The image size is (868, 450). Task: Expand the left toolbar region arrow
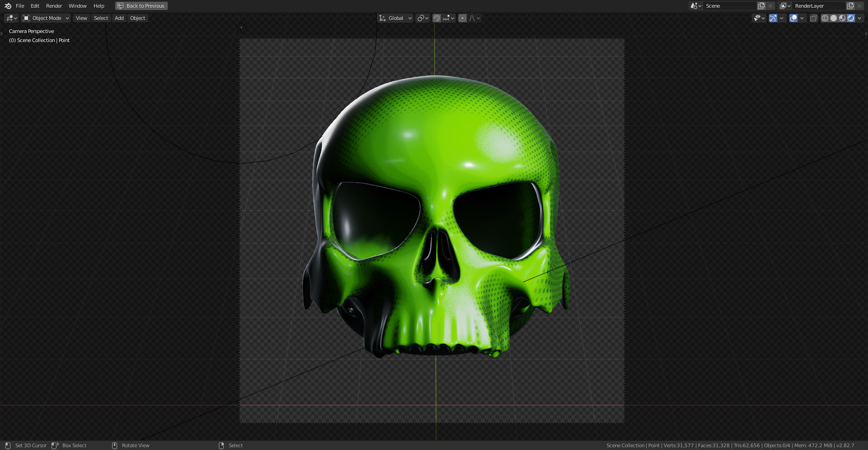[2, 33]
